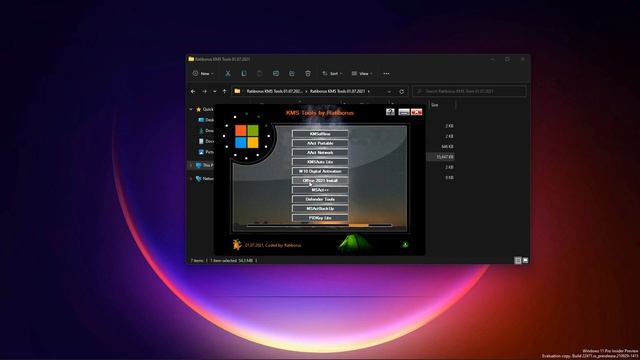The width and height of the screenshot is (640, 360).
Task: Minimize the KMS Tools window
Action: pos(404,112)
